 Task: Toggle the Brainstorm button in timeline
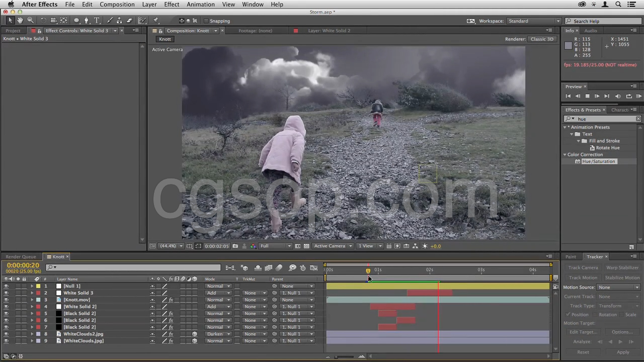[292, 268]
